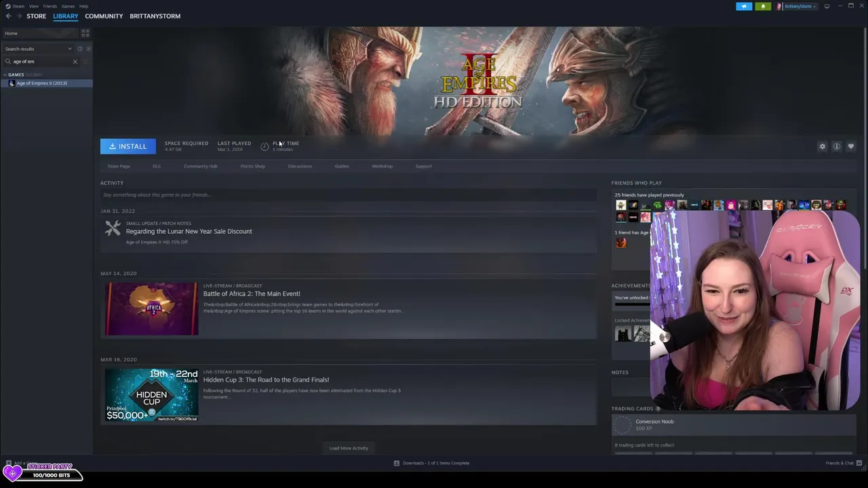This screenshot has height=488, width=868.
Task: Click Downloads - 1 of 1 Items Complete
Action: point(435,463)
